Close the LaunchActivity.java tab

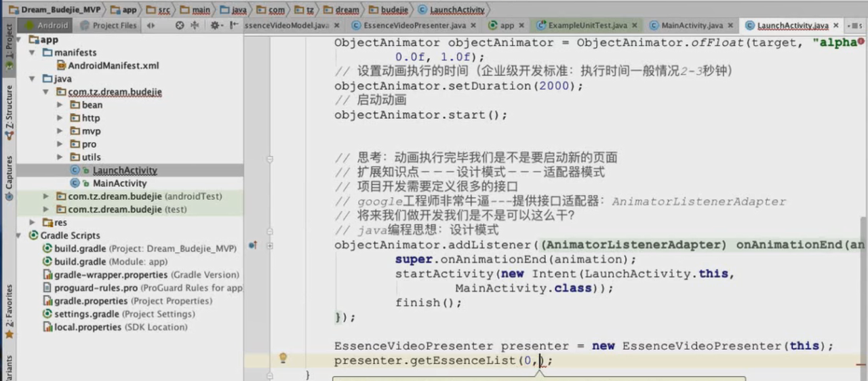point(836,25)
